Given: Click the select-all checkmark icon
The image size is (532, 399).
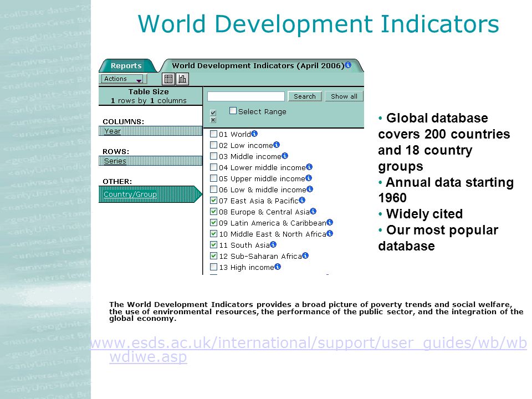Looking at the screenshot, I should (x=213, y=112).
